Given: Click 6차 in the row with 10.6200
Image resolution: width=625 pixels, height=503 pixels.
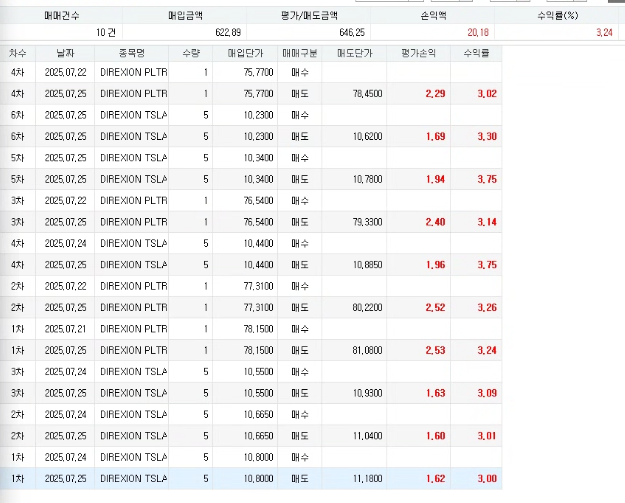Looking at the screenshot, I should [18, 137].
